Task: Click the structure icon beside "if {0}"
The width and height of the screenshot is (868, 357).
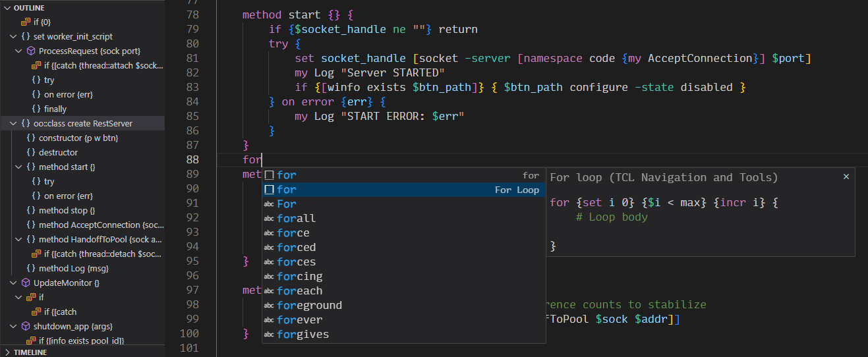Action: pyautogui.click(x=26, y=22)
